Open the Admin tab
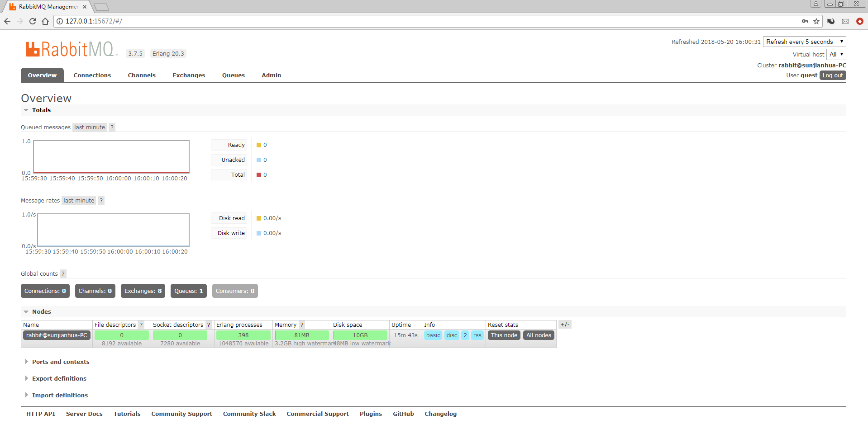Image resolution: width=868 pixels, height=424 pixels. click(x=271, y=75)
